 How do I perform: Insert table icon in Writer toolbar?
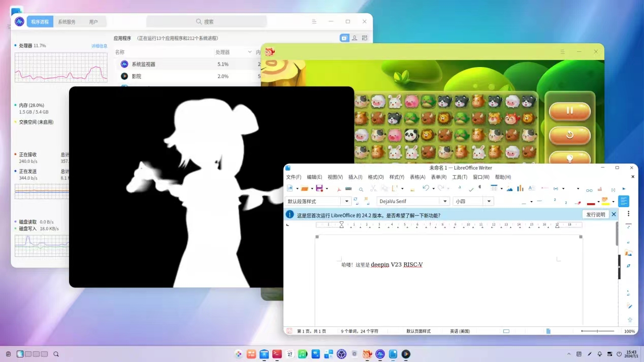[x=494, y=188]
